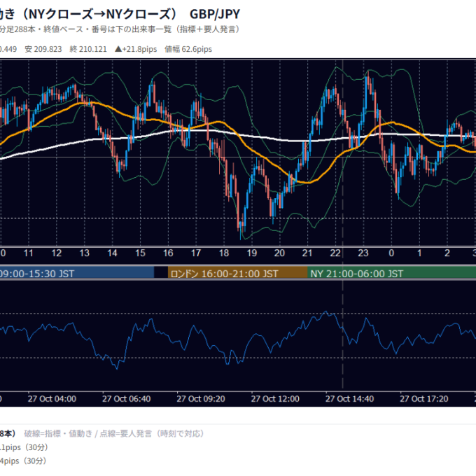Screen dimensions: 476x476
Task: Click hour label 2 on time axis
Action: click(x=447, y=253)
